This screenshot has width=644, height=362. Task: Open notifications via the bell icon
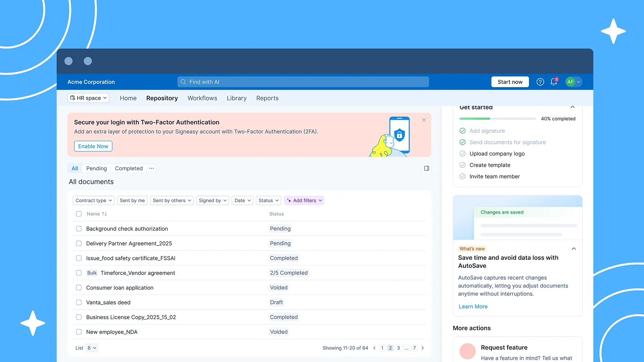554,82
